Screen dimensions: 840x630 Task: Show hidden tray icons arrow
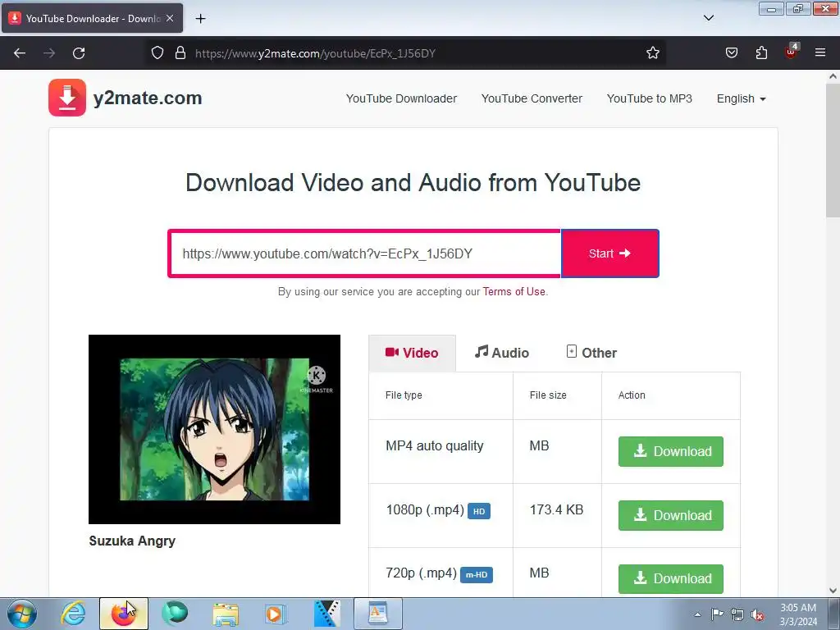(697, 614)
